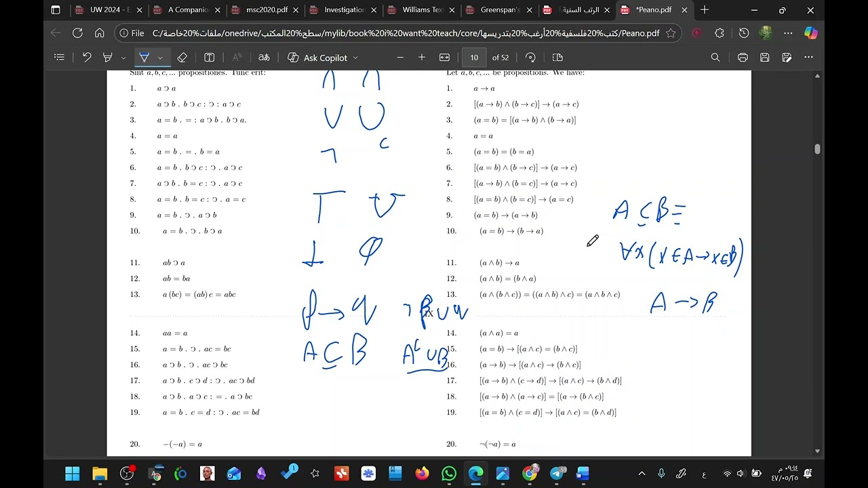
Task: Rotate the PDF page
Action: click(530, 58)
